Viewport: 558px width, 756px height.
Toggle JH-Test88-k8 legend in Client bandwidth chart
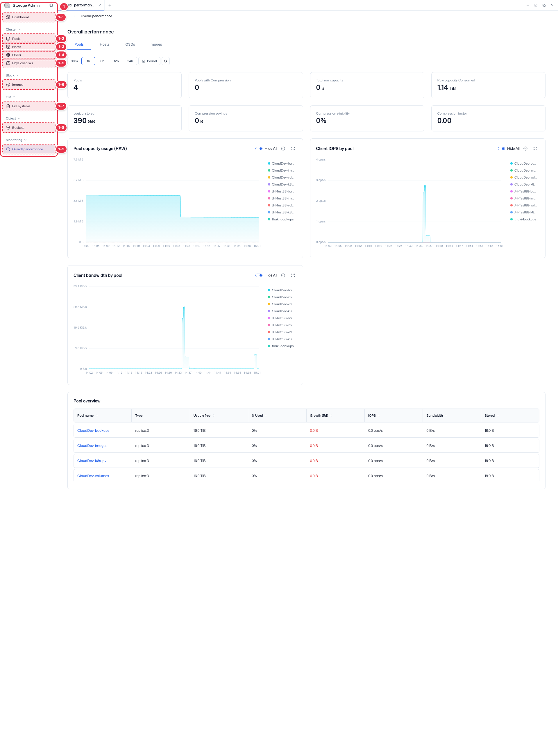pyautogui.click(x=281, y=339)
